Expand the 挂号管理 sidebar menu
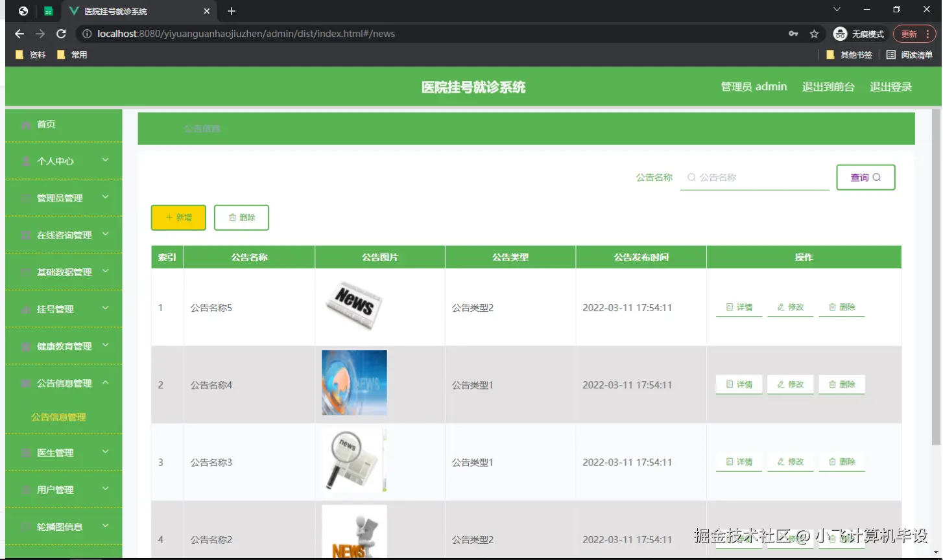This screenshot has height=560, width=943. click(64, 309)
